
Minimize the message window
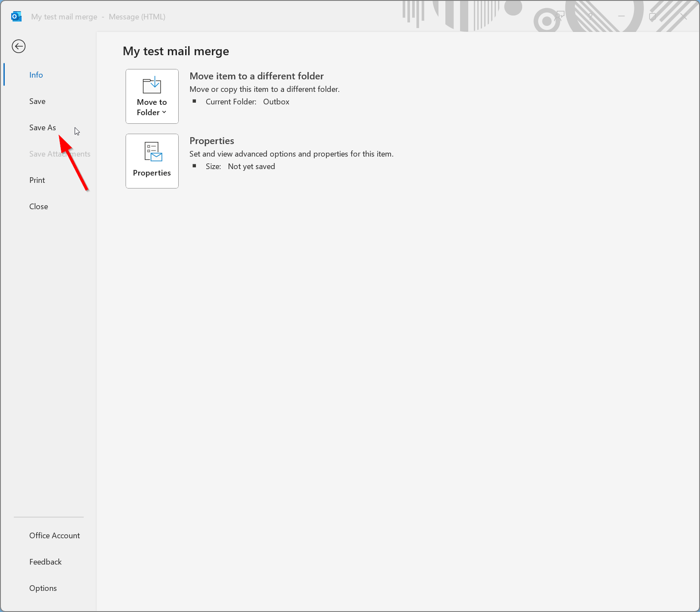pos(621,17)
